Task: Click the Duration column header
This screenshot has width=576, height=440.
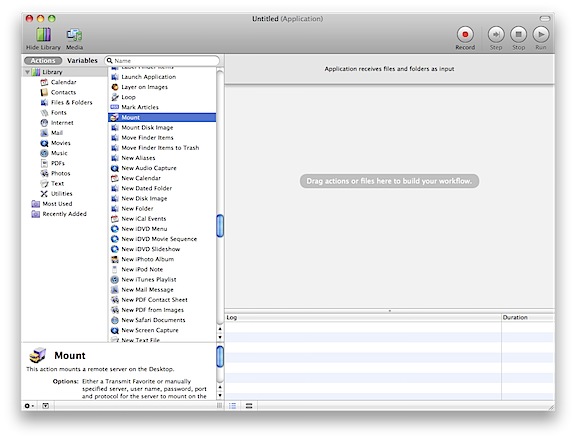Action: click(x=528, y=317)
